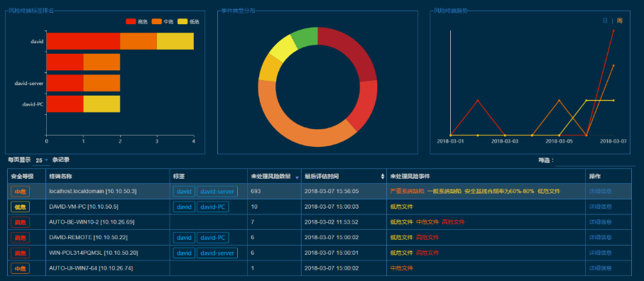Click orange segment of david bar
Viewport: 644px width, 281px height.
[138, 41]
